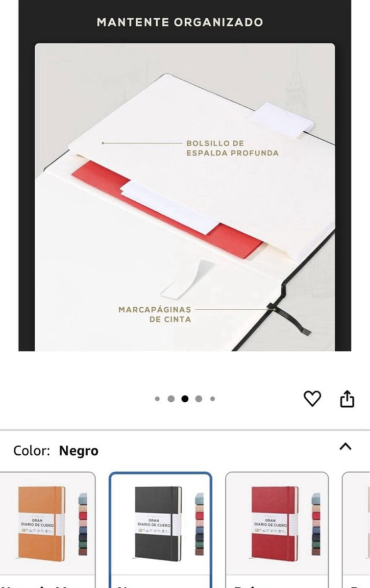Collapse the Color section chevron
Viewport: 370px width, 588px height.
click(345, 446)
